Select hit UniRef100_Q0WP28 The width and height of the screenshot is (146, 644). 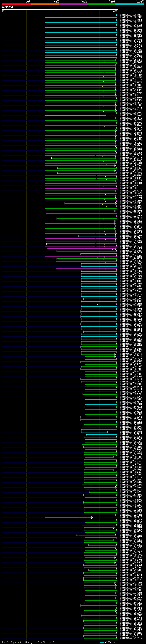point(131,25)
